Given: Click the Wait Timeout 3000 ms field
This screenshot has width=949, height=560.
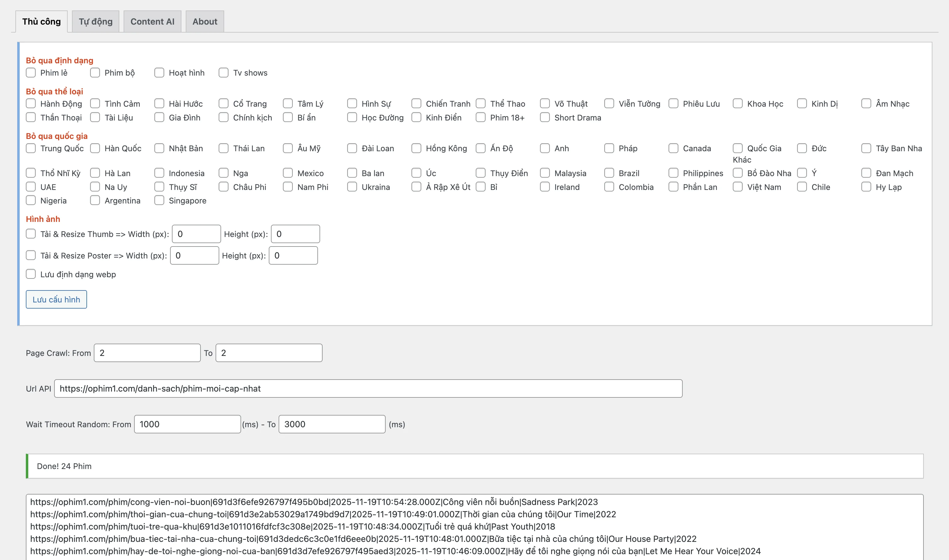Looking at the screenshot, I should pos(332,424).
